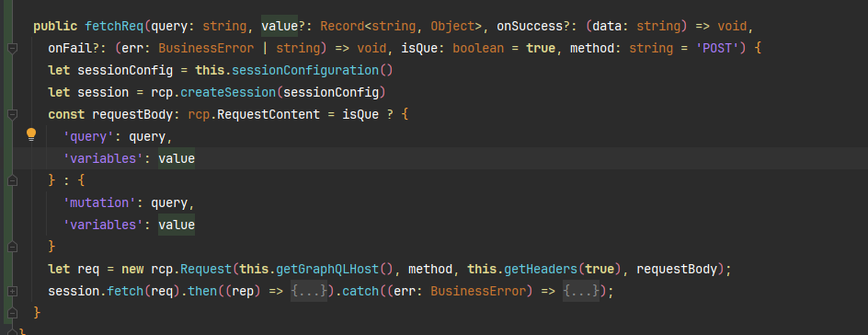Viewport: 868px width, 335px height.
Task: Click the getHeaders method call
Action: (541, 269)
